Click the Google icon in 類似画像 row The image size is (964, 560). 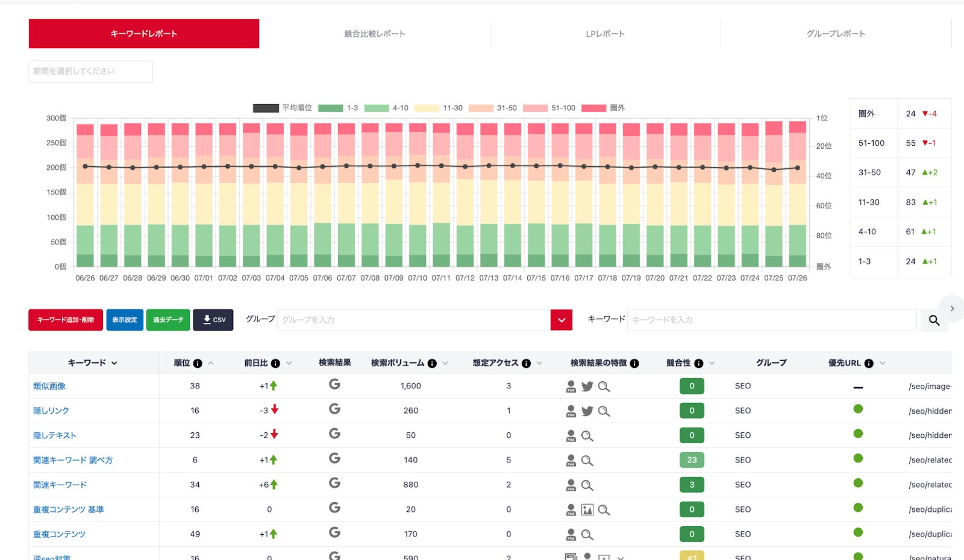pos(334,384)
